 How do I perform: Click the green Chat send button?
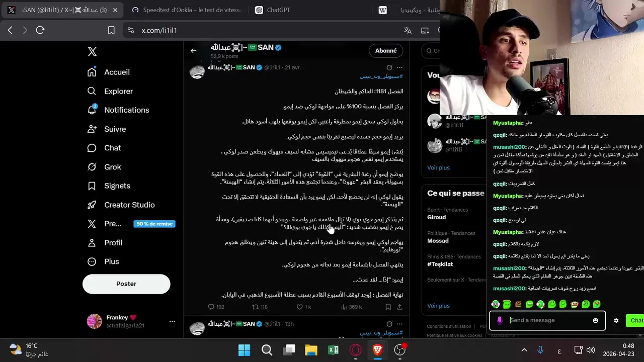[x=635, y=320]
